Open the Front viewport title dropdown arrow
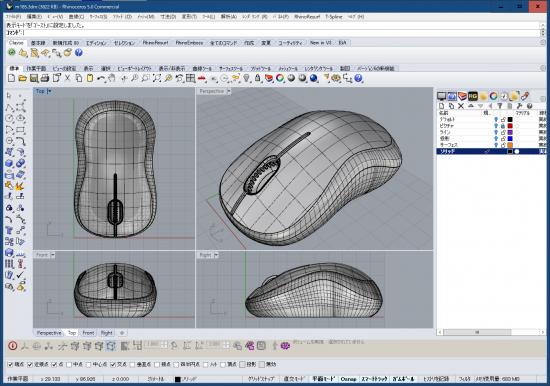This screenshot has height=386, width=550. (x=53, y=255)
